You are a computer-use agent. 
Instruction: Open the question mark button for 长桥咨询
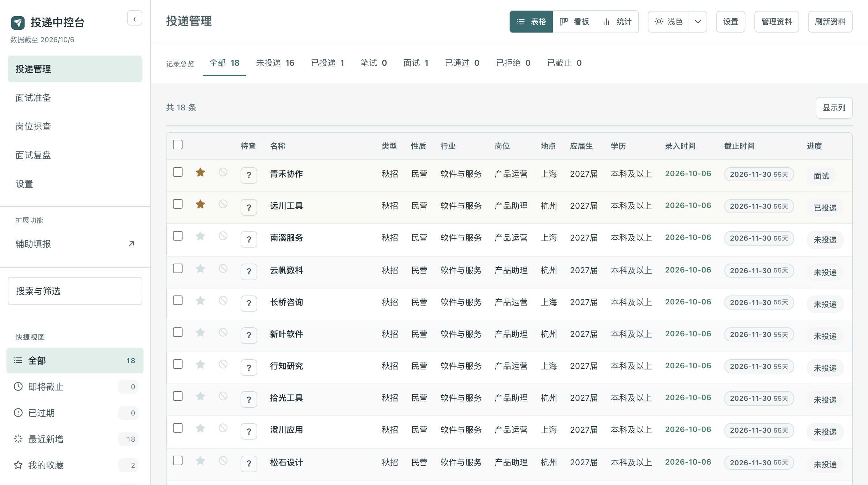249,303
